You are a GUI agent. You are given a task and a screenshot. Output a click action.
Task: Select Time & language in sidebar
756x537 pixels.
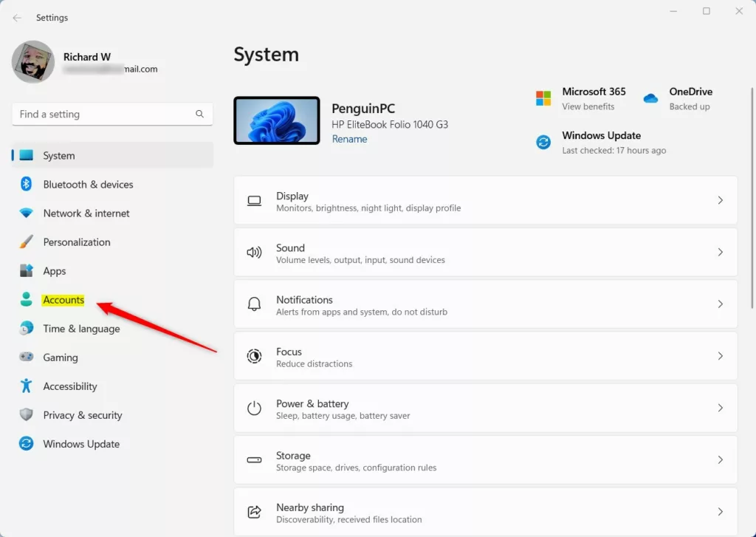point(81,329)
